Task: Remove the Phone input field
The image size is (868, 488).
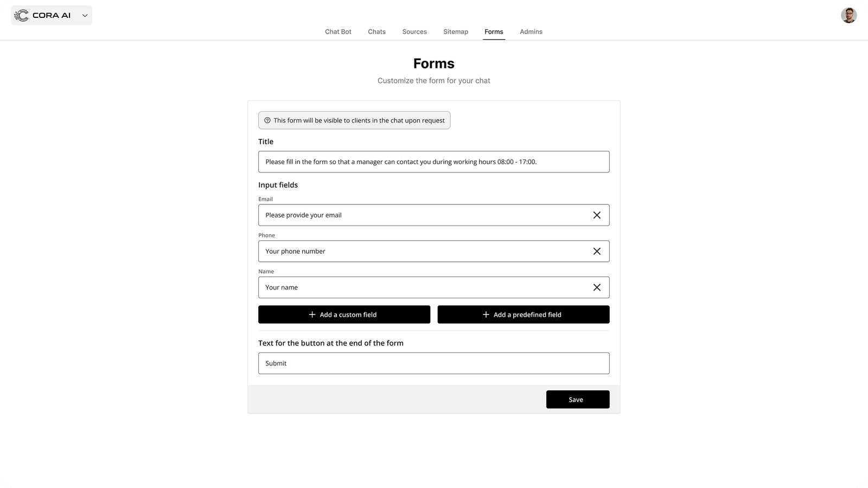Action: [597, 251]
